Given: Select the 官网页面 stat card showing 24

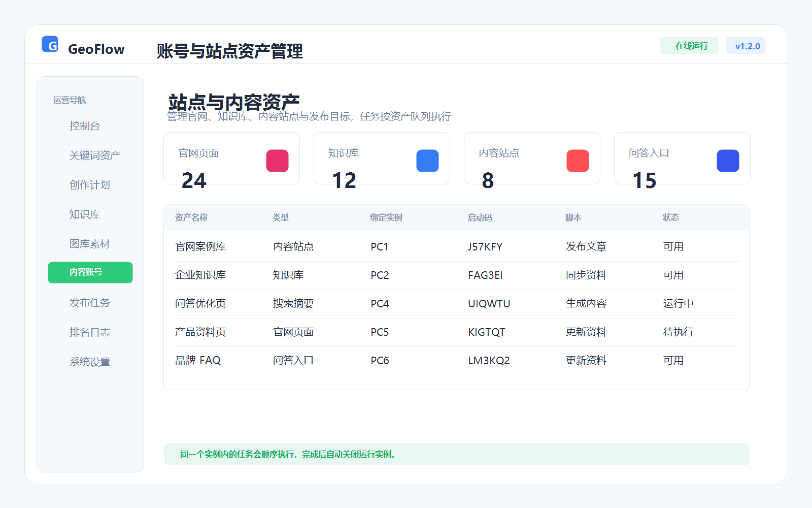Looking at the screenshot, I should coord(231,158).
